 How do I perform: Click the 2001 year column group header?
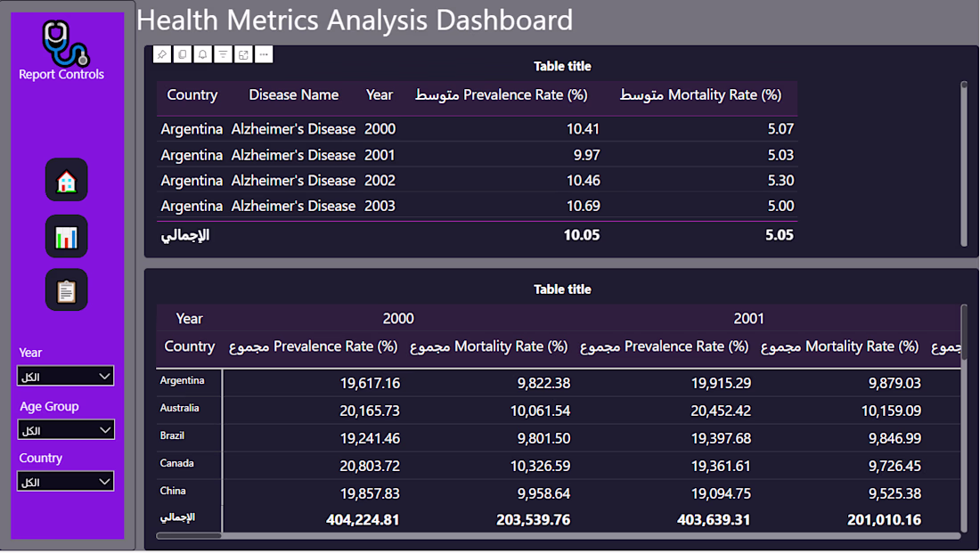coord(748,319)
